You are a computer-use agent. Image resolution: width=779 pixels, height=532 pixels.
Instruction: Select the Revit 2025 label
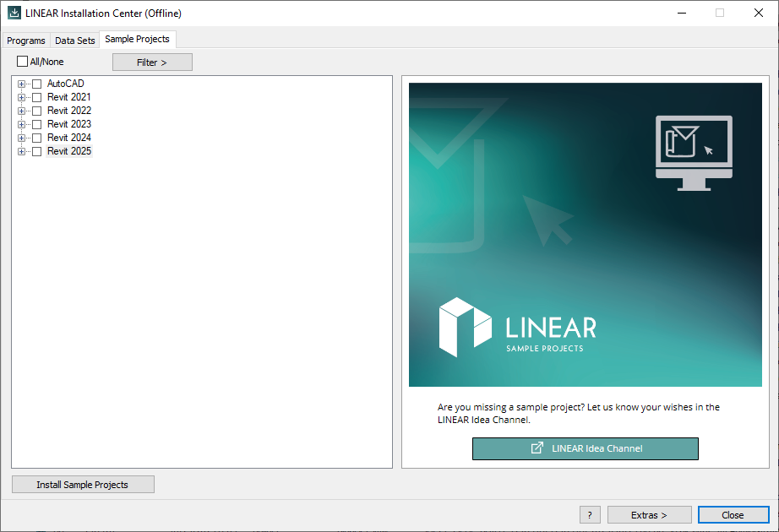click(x=69, y=151)
